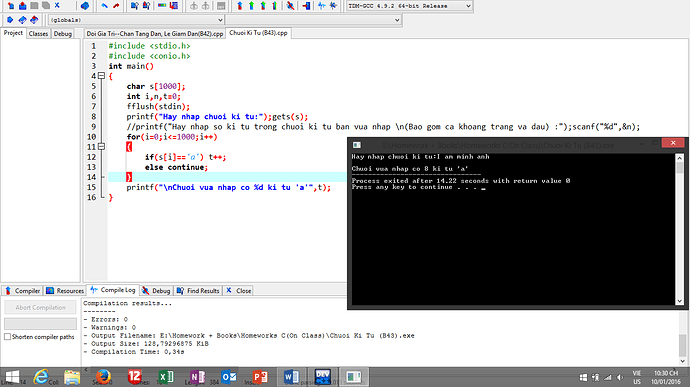Click the Redo arrow in toolbar
The height and width of the screenshot is (387, 690).
116,6
